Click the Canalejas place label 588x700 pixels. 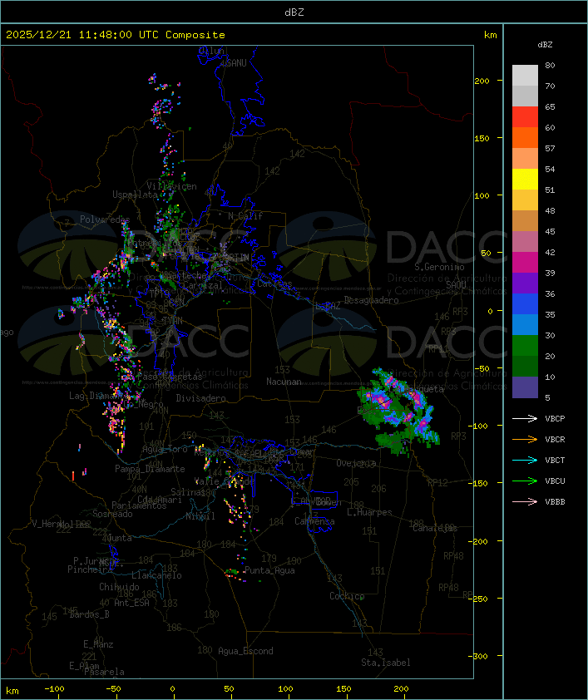tap(435, 528)
